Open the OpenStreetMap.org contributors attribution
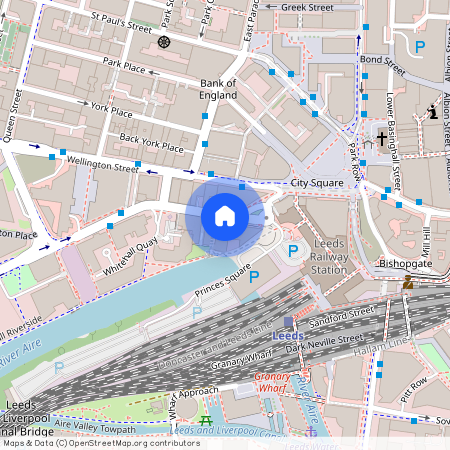 (134, 443)
